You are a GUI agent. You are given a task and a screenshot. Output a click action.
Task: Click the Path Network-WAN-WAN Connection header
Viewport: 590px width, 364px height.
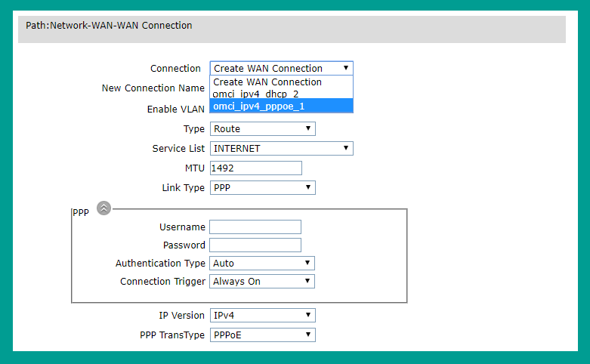tap(109, 25)
